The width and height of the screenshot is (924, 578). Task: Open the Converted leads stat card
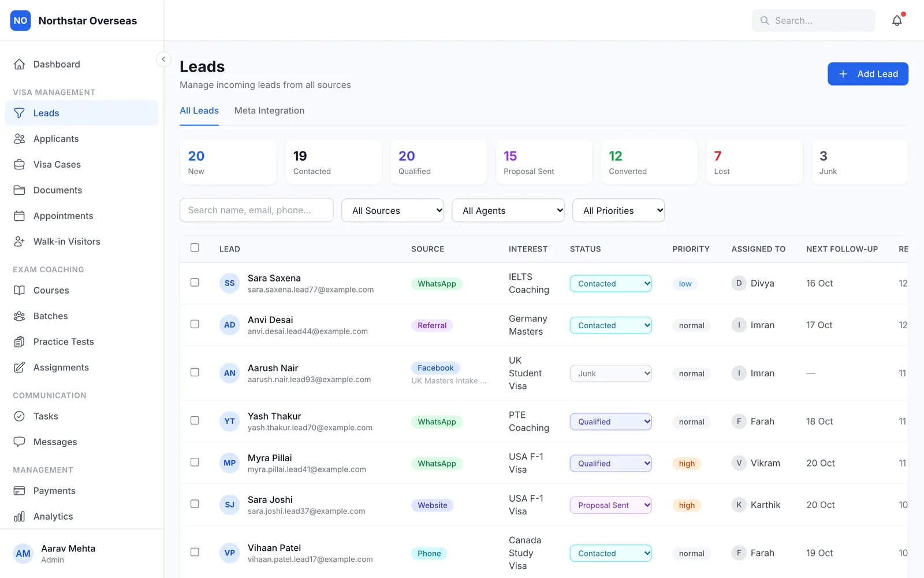(x=649, y=162)
